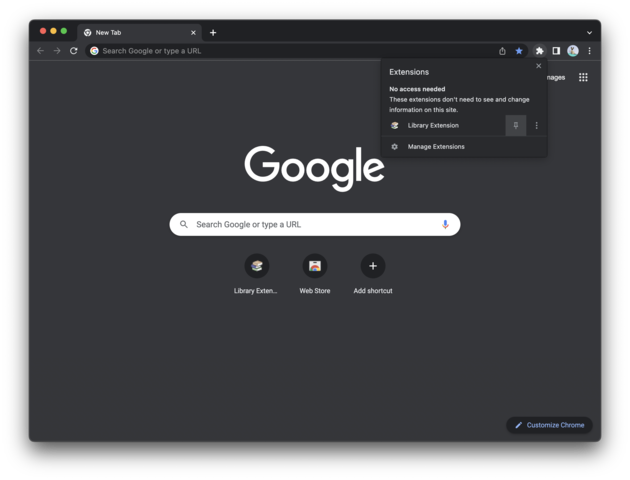The height and width of the screenshot is (480, 630).
Task: Click the Google logo
Action: (x=314, y=168)
